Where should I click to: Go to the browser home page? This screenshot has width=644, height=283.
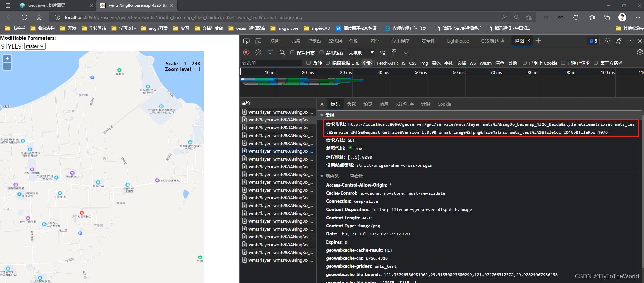click(x=39, y=17)
